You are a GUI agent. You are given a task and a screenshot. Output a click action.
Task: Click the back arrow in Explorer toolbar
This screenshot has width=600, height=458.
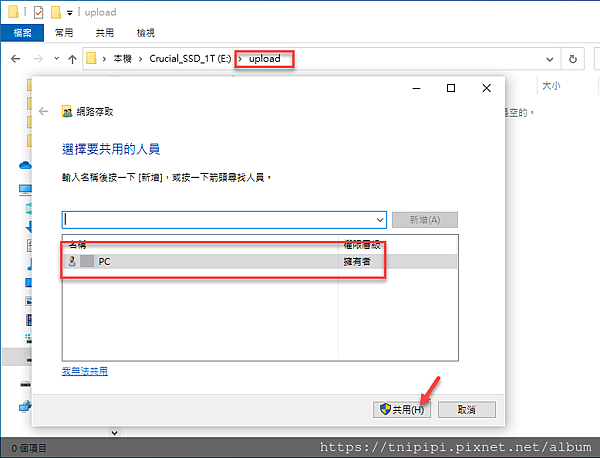16,59
